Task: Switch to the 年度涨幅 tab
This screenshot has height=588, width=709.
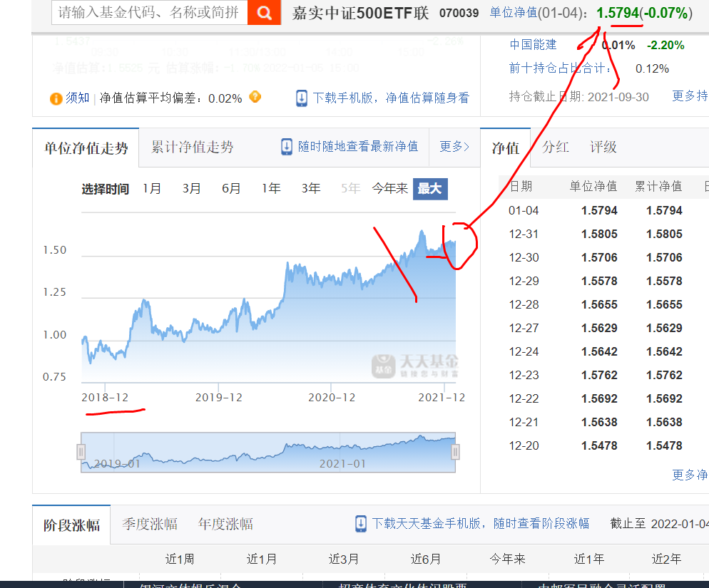Action: (x=225, y=525)
